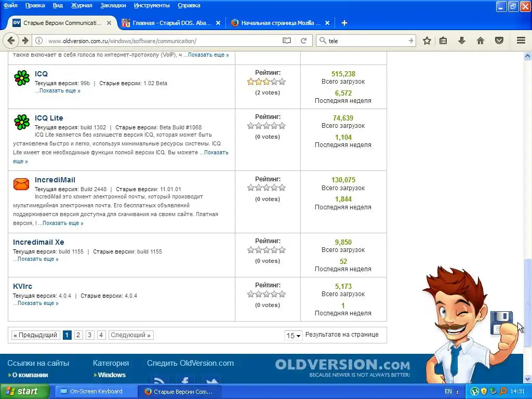Rate ICQ Lite using its star rating
The height and width of the screenshot is (399, 532).
(x=267, y=126)
